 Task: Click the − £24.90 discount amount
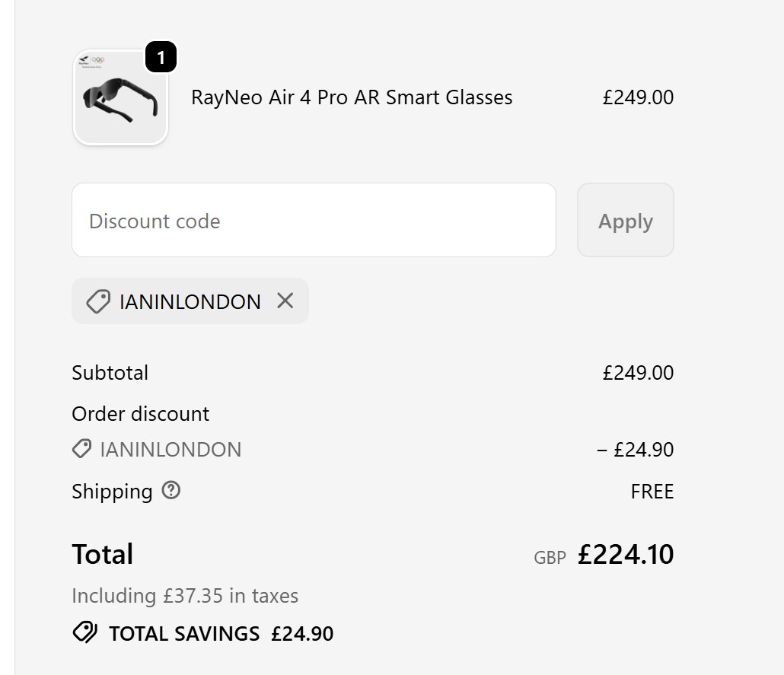click(x=636, y=450)
